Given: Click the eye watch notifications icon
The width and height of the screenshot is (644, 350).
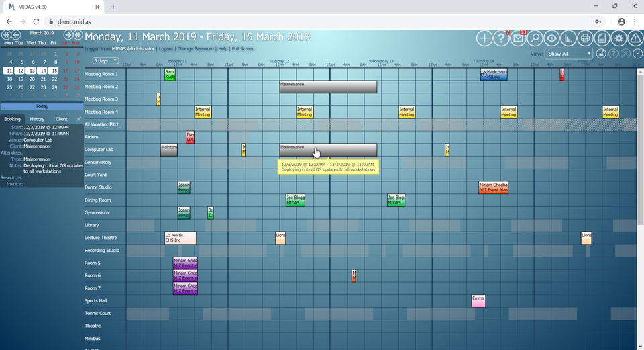Looking at the screenshot, I should coord(551,38).
